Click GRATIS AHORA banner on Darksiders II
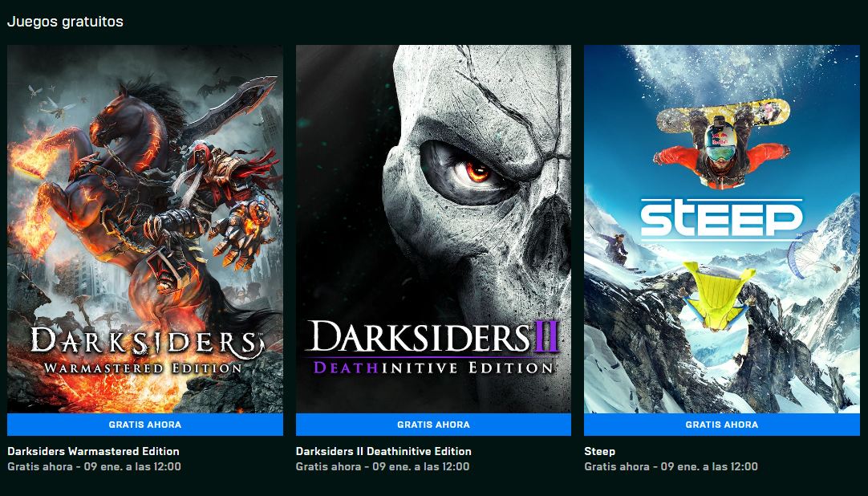868x496 pixels. [433, 425]
